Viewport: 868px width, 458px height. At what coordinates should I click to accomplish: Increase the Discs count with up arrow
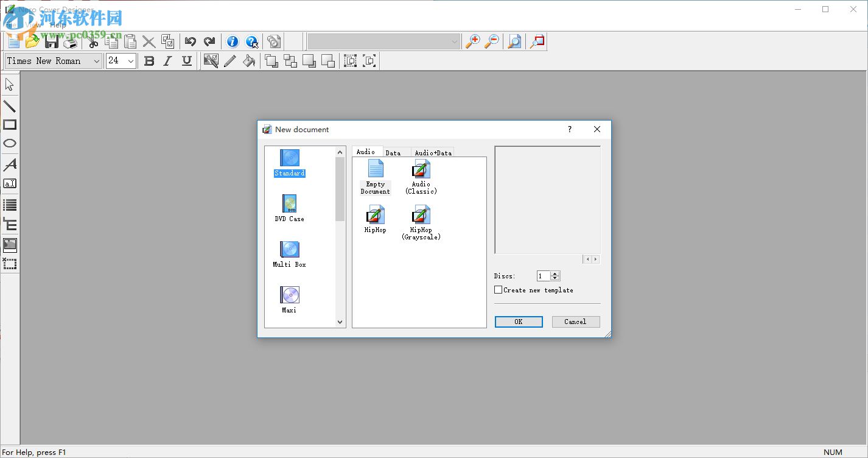[555, 273]
